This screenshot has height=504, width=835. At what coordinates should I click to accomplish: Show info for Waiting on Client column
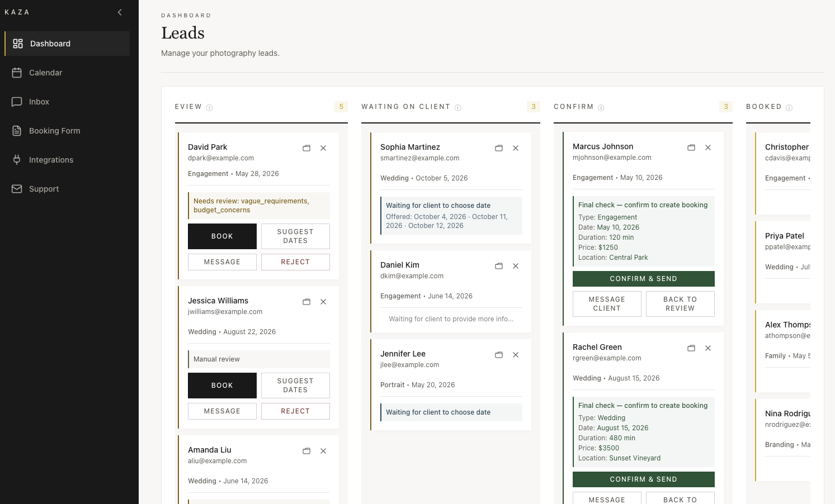(457, 108)
